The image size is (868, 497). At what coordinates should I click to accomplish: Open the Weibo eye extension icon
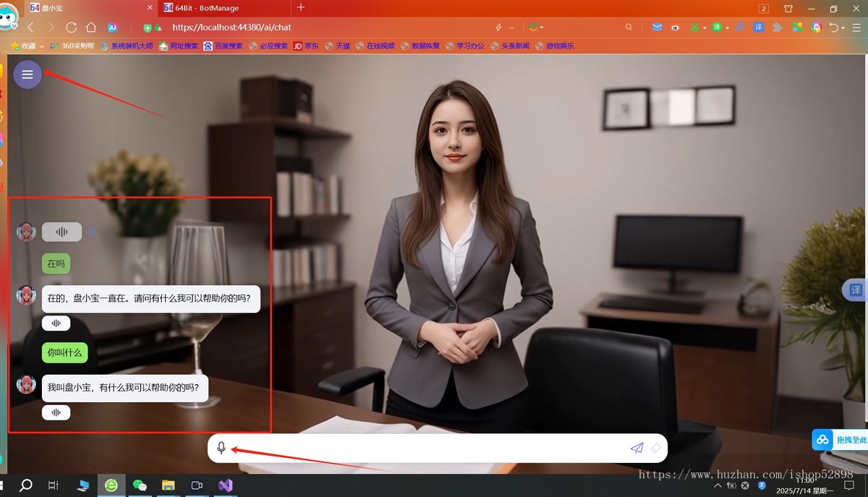pos(676,27)
